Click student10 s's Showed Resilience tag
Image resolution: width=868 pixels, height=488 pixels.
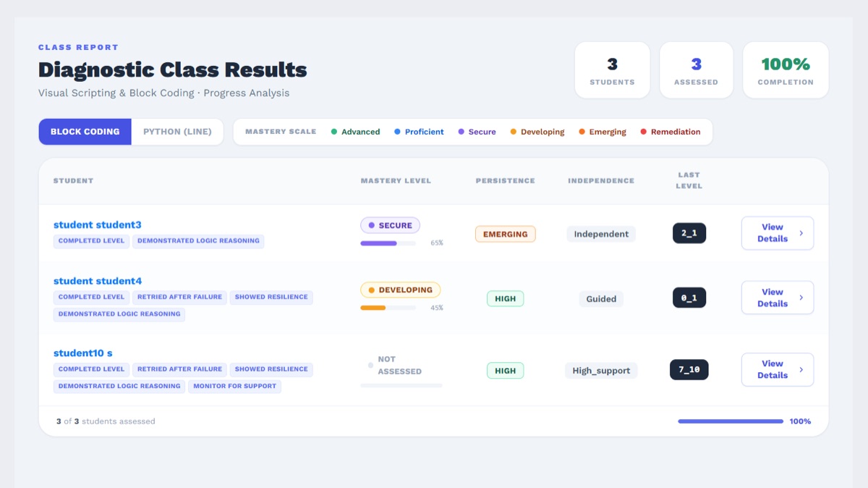pyautogui.click(x=271, y=369)
